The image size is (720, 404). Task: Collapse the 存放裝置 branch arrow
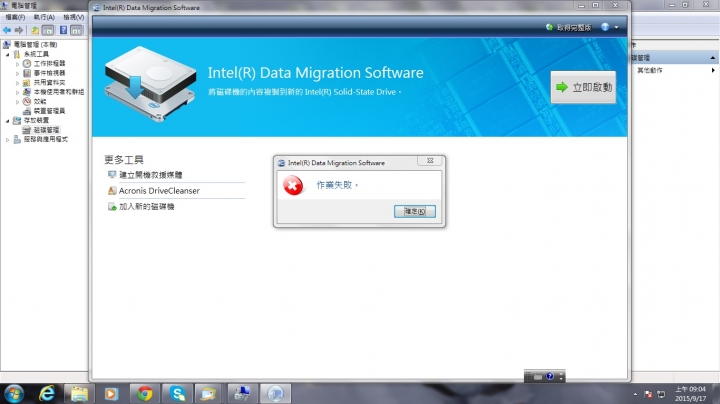click(x=8, y=121)
